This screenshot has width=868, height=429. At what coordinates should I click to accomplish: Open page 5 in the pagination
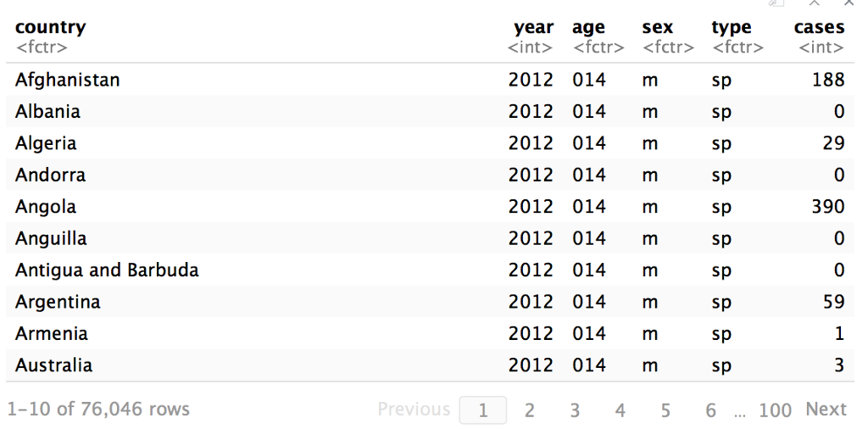point(665,410)
